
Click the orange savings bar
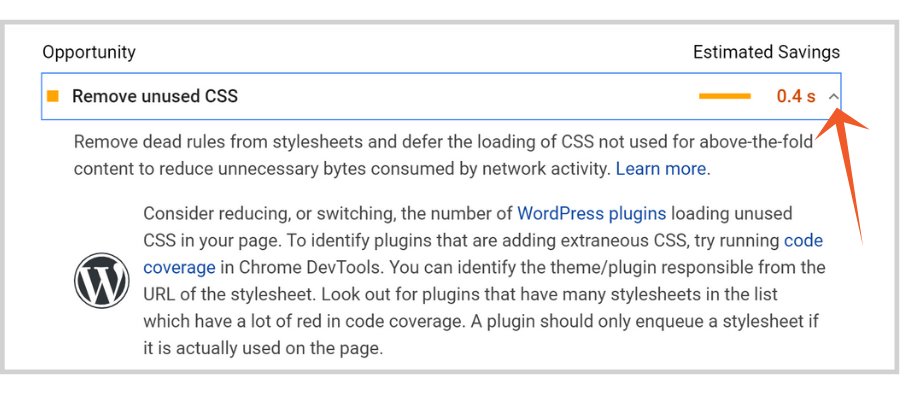[x=724, y=96]
